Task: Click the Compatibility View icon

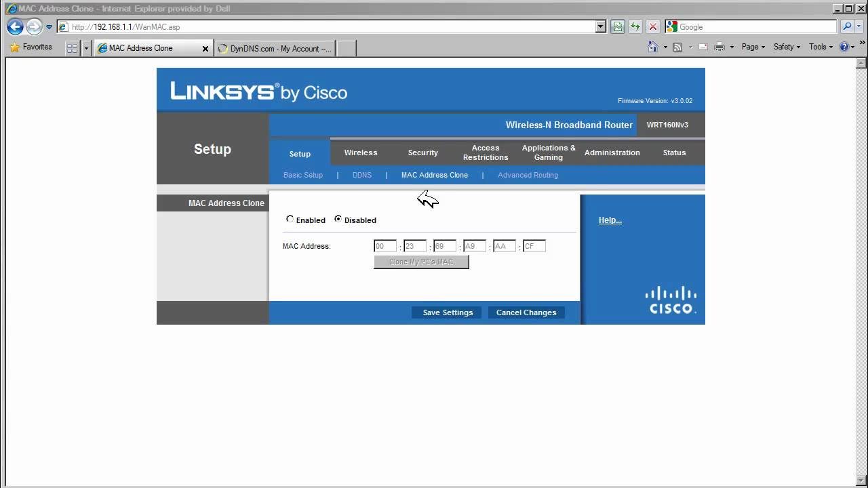Action: point(618,27)
